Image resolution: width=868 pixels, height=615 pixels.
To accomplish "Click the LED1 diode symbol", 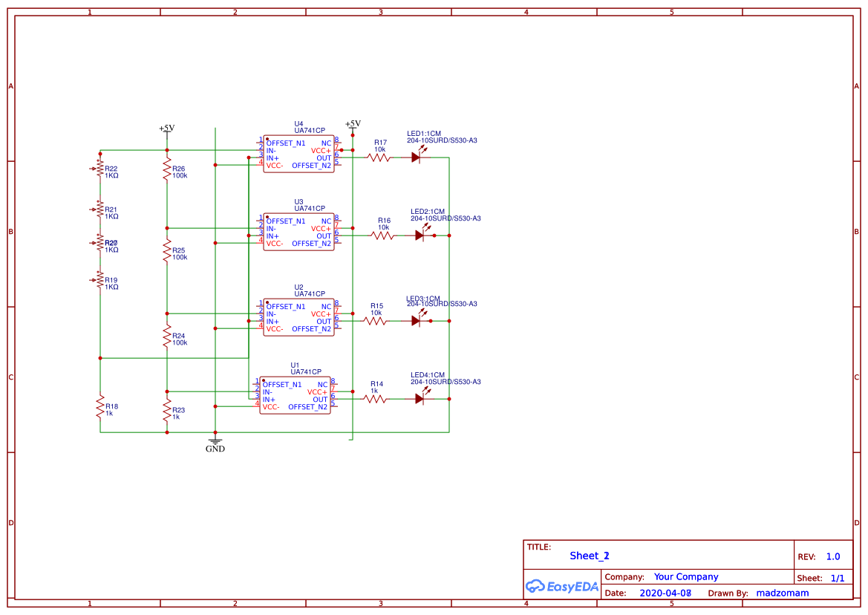I will click(x=417, y=157).
